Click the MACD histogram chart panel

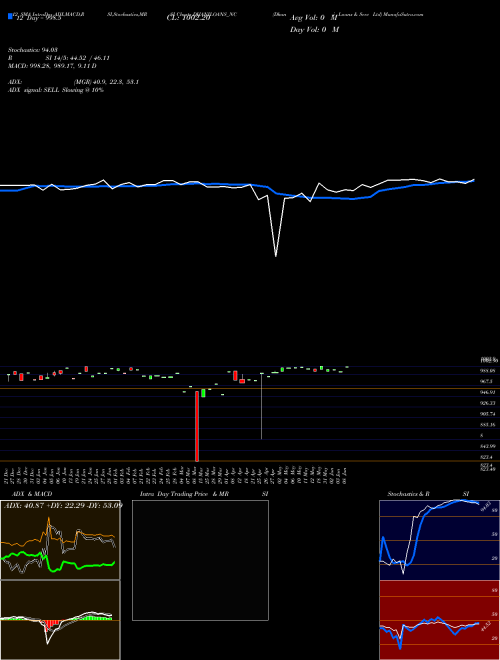(60, 620)
